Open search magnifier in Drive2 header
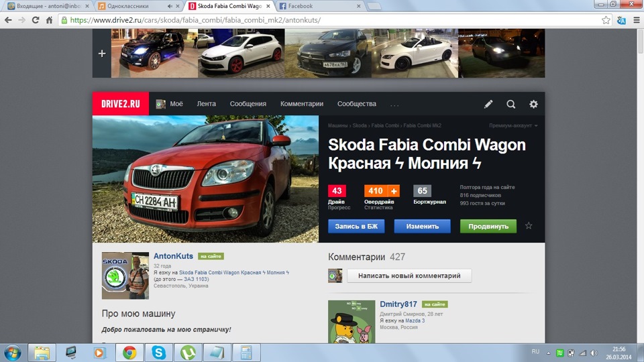Screen dimensions: 644x362 [511, 105]
